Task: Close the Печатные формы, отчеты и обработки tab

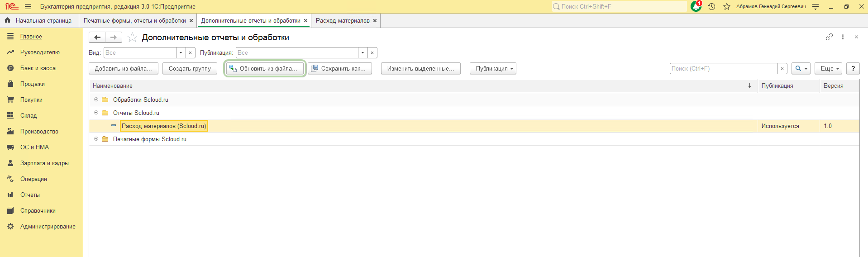Action: click(191, 21)
